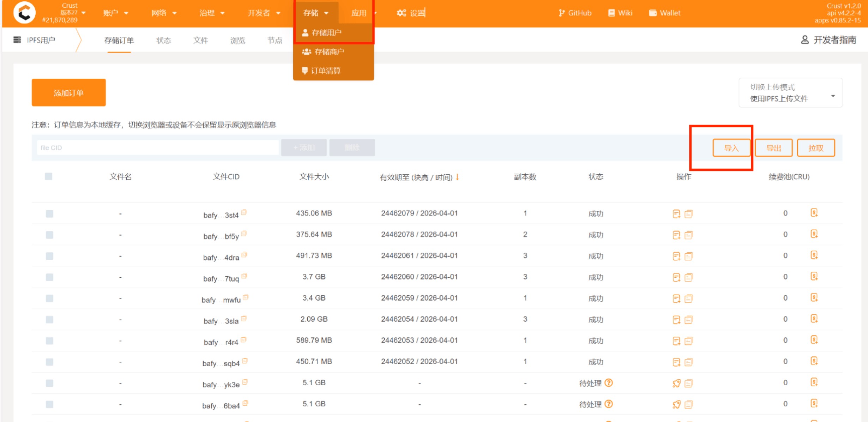Select 存储商户 from storage menu
The height and width of the screenshot is (422, 868).
click(329, 52)
